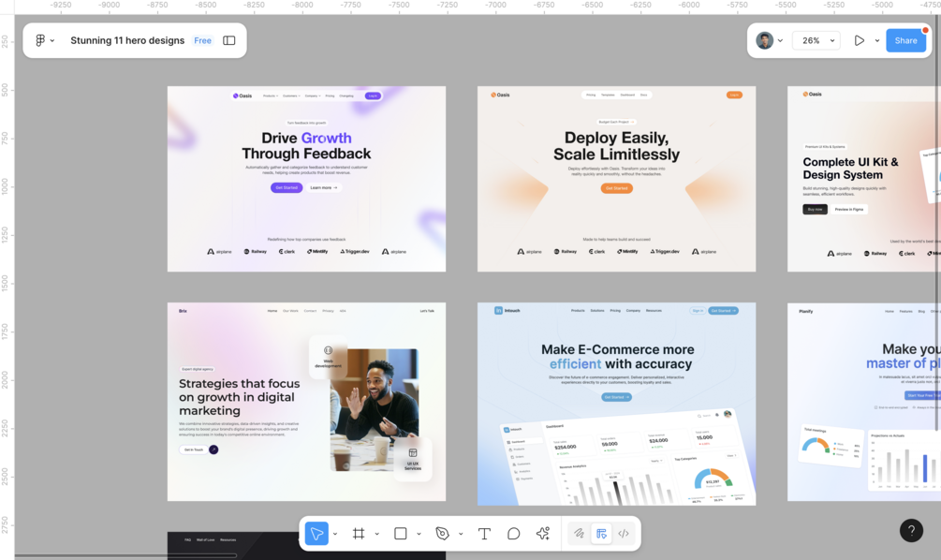The image size is (941, 560).
Task: Expand the chevron beside the avatar
Action: click(x=780, y=41)
